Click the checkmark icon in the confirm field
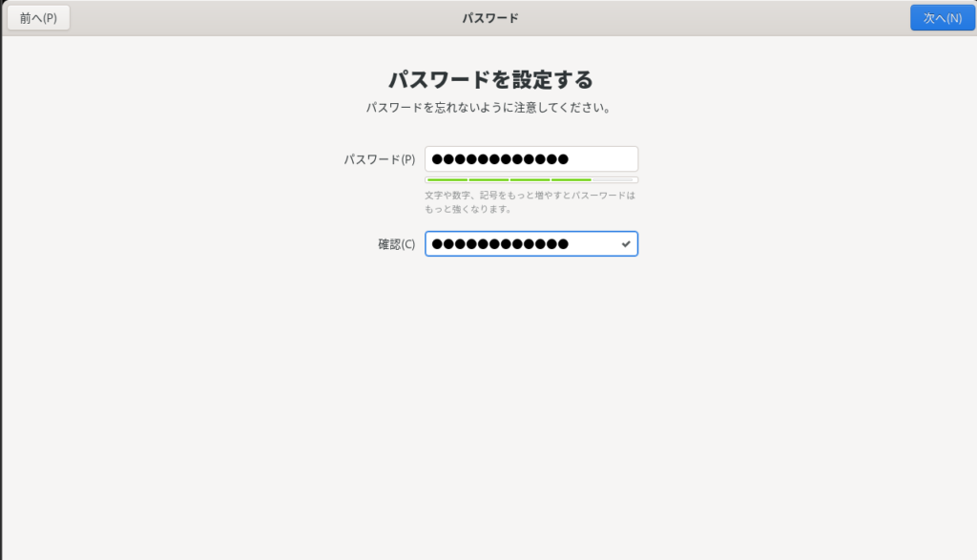 point(626,244)
